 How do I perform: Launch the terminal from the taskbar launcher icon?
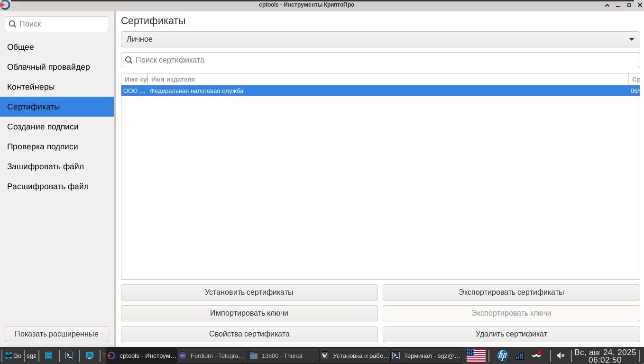pyautogui.click(x=69, y=355)
